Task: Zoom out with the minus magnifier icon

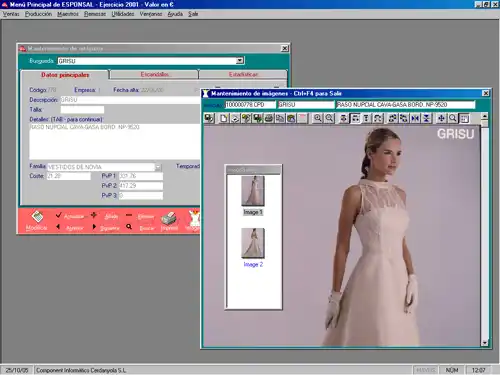Action: (329, 118)
